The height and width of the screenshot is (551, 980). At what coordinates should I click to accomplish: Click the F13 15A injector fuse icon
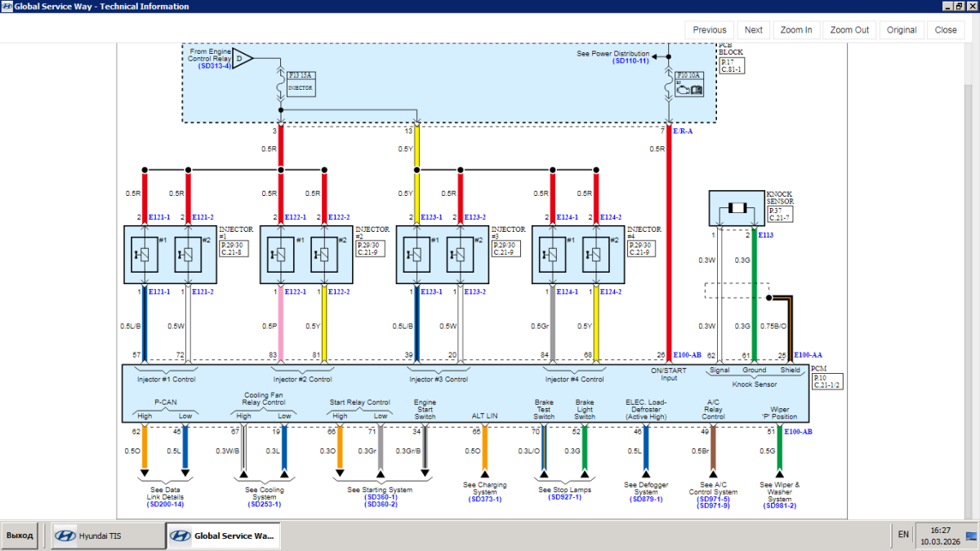click(x=301, y=82)
